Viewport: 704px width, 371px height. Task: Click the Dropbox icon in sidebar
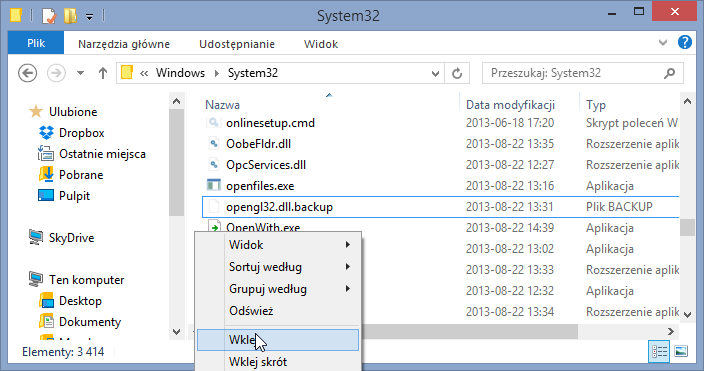coord(46,132)
